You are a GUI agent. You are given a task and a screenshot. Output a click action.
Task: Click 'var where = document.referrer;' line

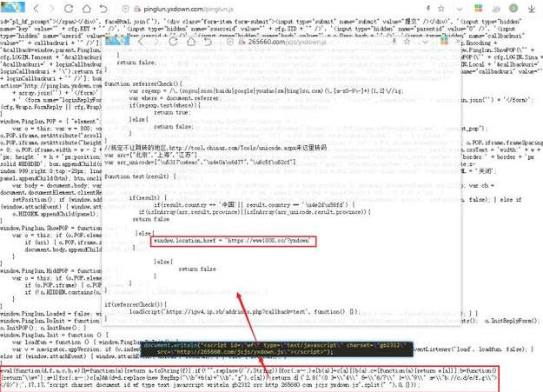pos(175,98)
